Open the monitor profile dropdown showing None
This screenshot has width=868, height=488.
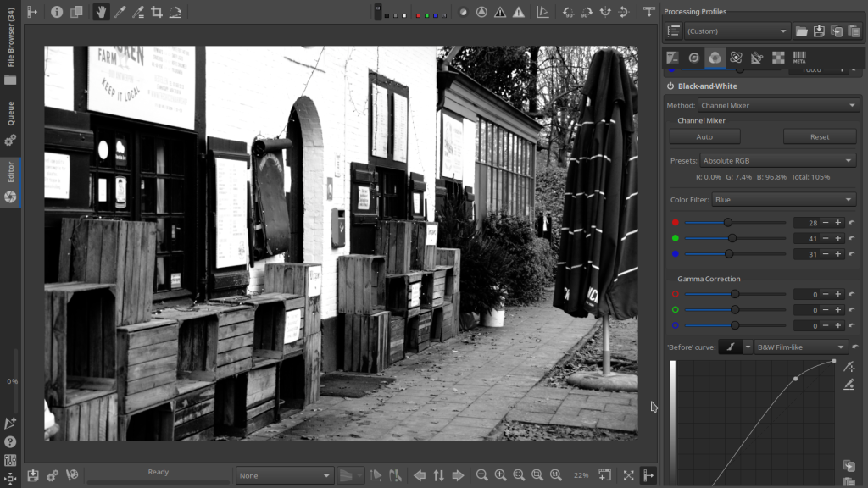284,475
